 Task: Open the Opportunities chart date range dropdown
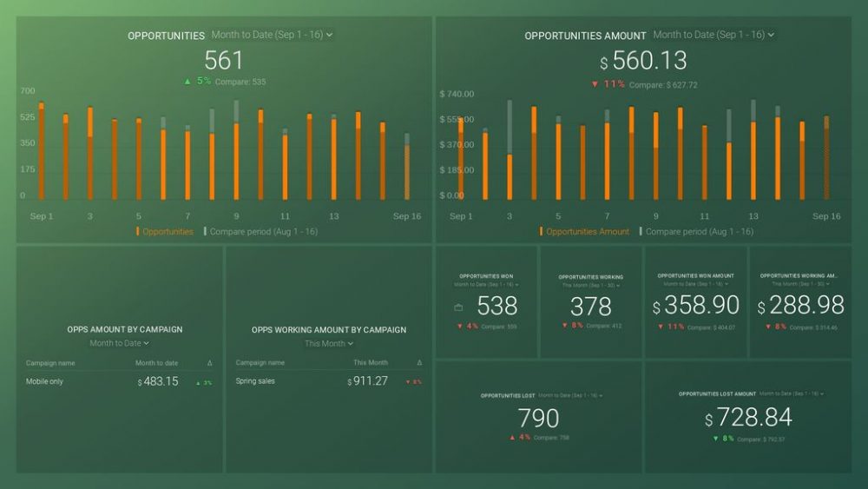[x=273, y=35]
